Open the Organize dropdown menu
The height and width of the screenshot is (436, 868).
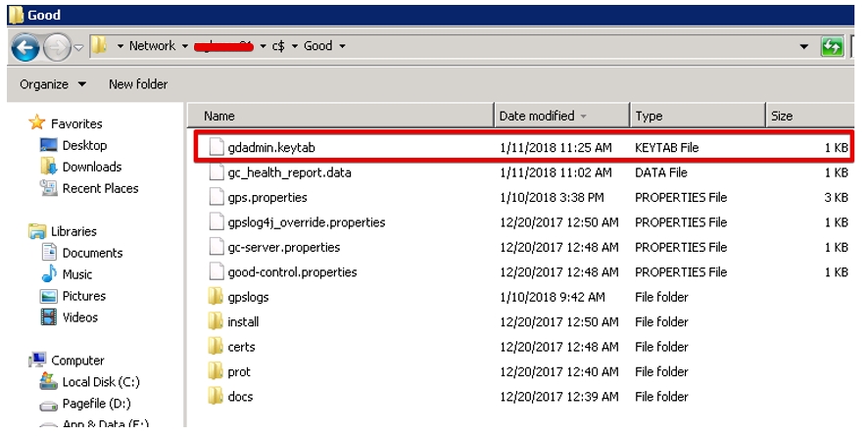pos(53,84)
